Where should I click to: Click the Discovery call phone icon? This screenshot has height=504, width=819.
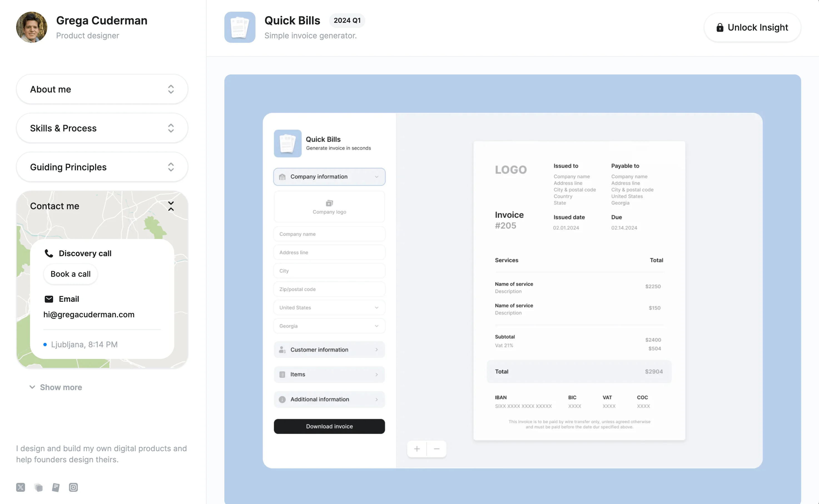click(49, 253)
